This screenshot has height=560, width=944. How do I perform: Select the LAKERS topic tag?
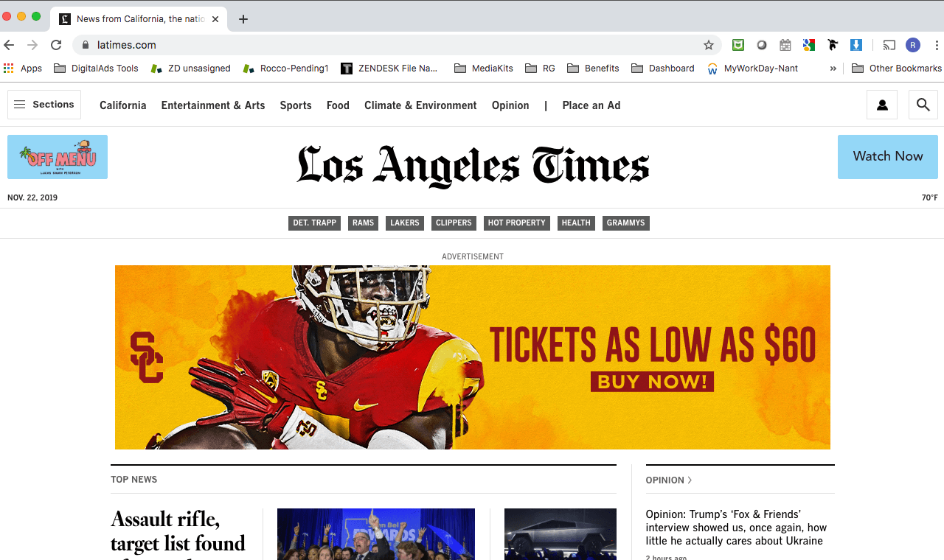(x=405, y=223)
